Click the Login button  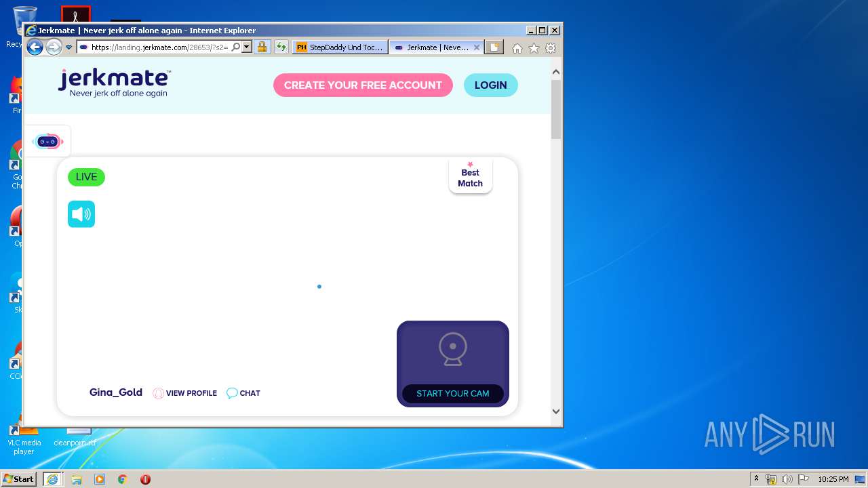491,85
